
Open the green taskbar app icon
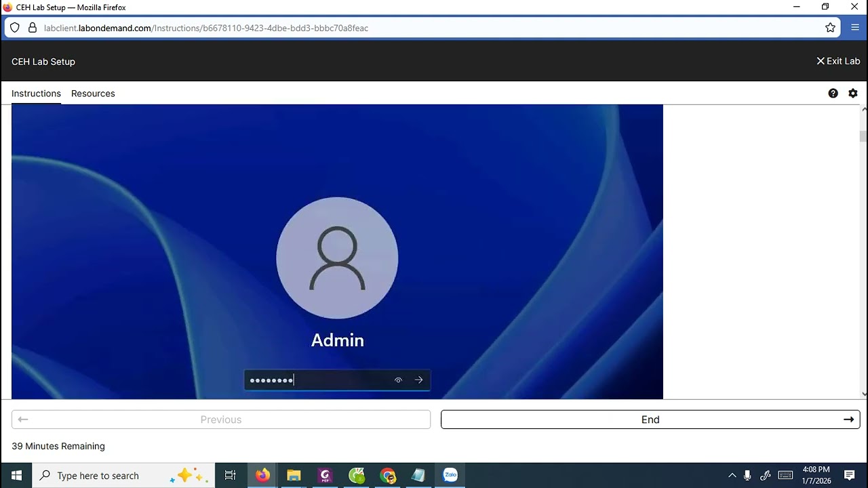coord(357,475)
